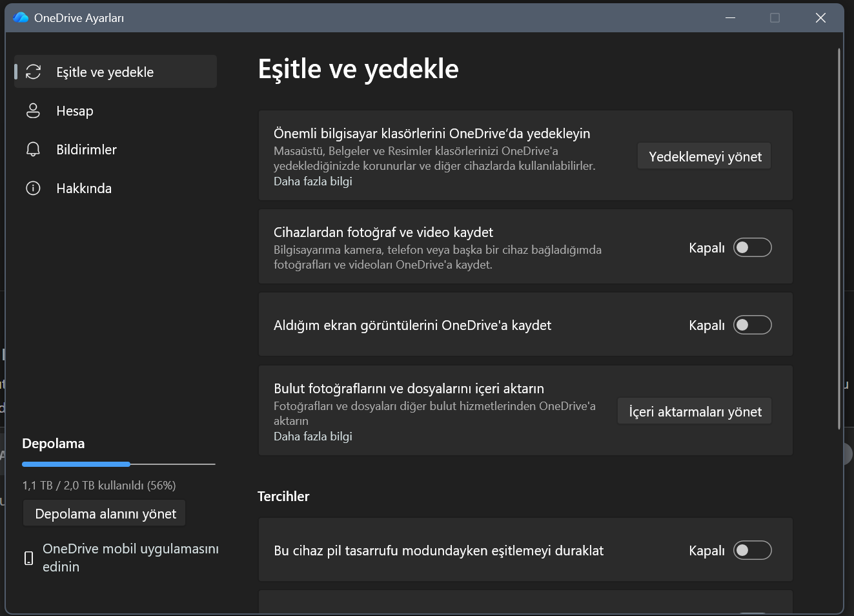Click the person icon next to Hesap

(x=33, y=110)
